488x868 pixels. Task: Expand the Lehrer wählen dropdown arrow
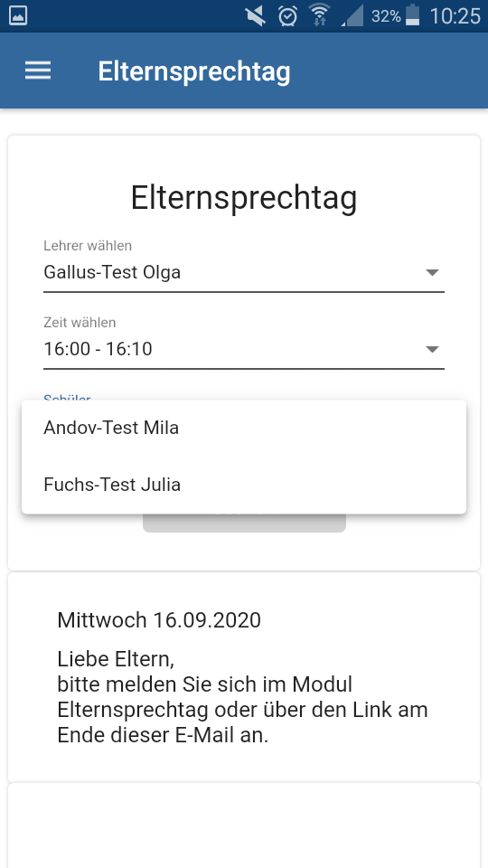432,272
